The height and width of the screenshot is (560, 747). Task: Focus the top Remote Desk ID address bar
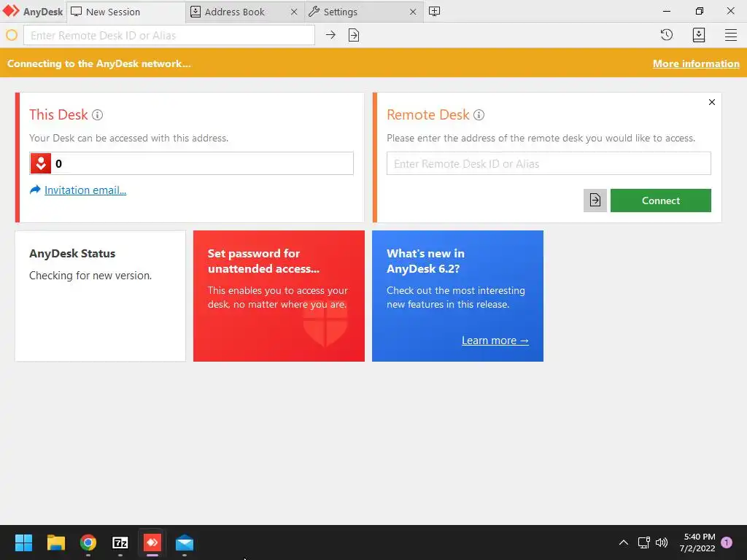click(x=169, y=35)
